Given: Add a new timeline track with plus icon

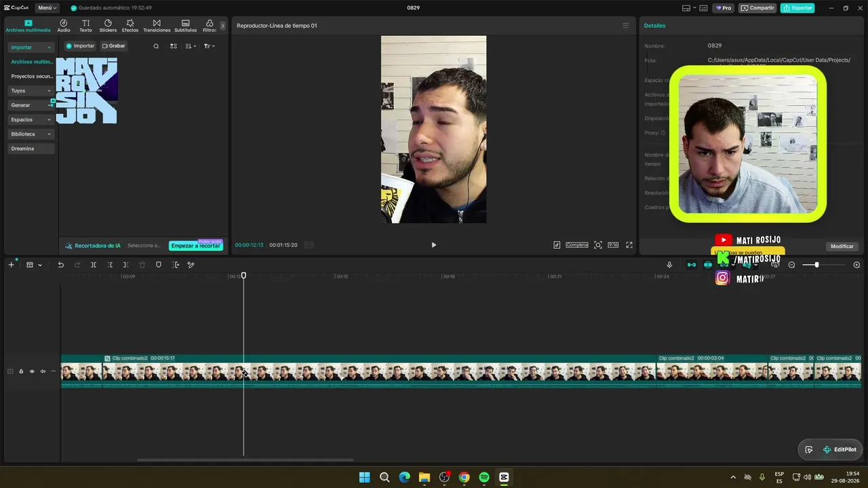Looking at the screenshot, I should click(x=11, y=264).
